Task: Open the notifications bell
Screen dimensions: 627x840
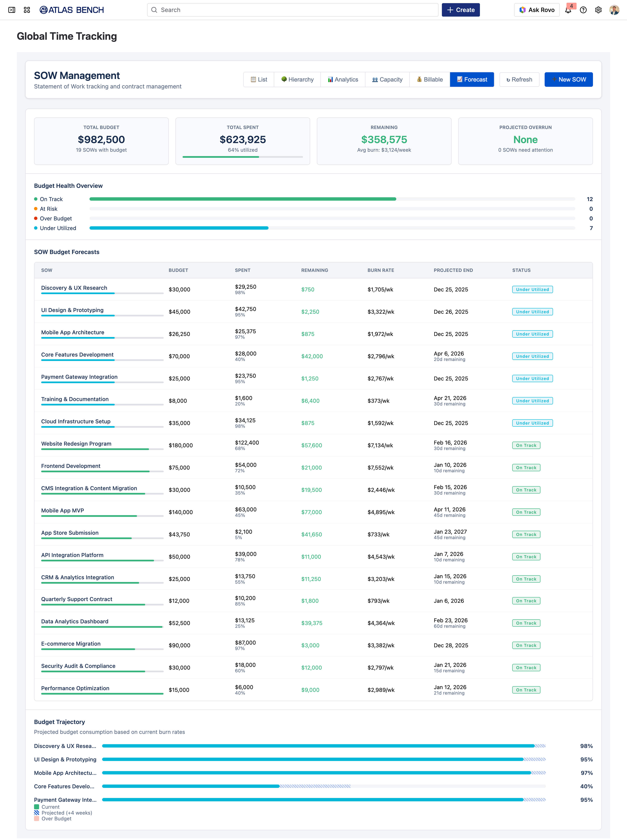Action: tap(568, 10)
